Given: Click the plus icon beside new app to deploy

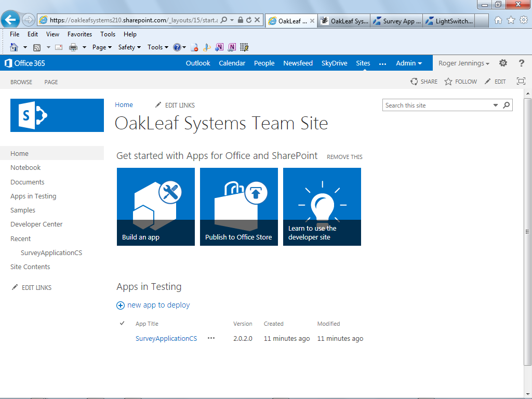Looking at the screenshot, I should pyautogui.click(x=121, y=305).
